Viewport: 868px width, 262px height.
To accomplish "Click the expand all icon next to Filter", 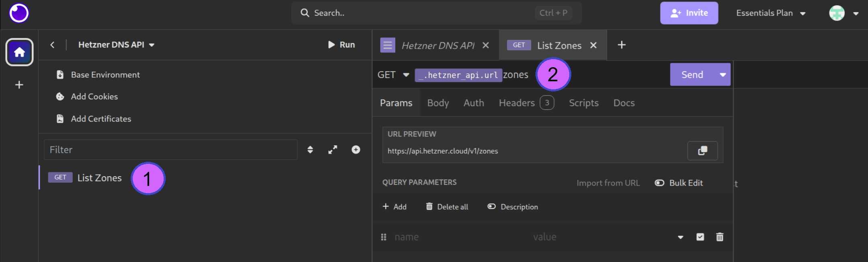I will (x=332, y=150).
